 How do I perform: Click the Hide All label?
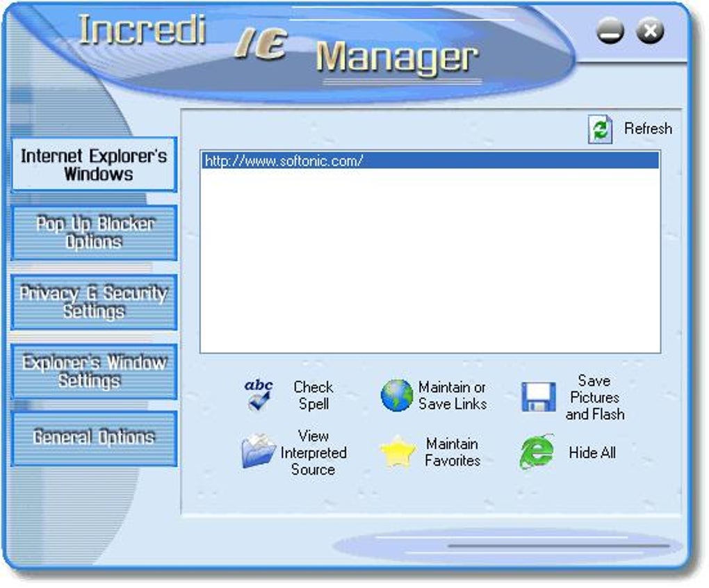[x=592, y=452]
